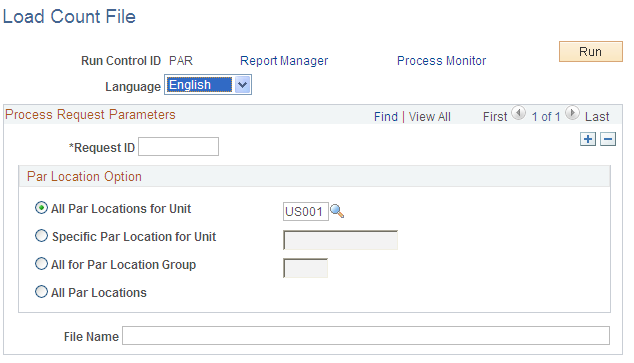Click the Find link
The height and width of the screenshot is (363, 634).
tap(386, 117)
